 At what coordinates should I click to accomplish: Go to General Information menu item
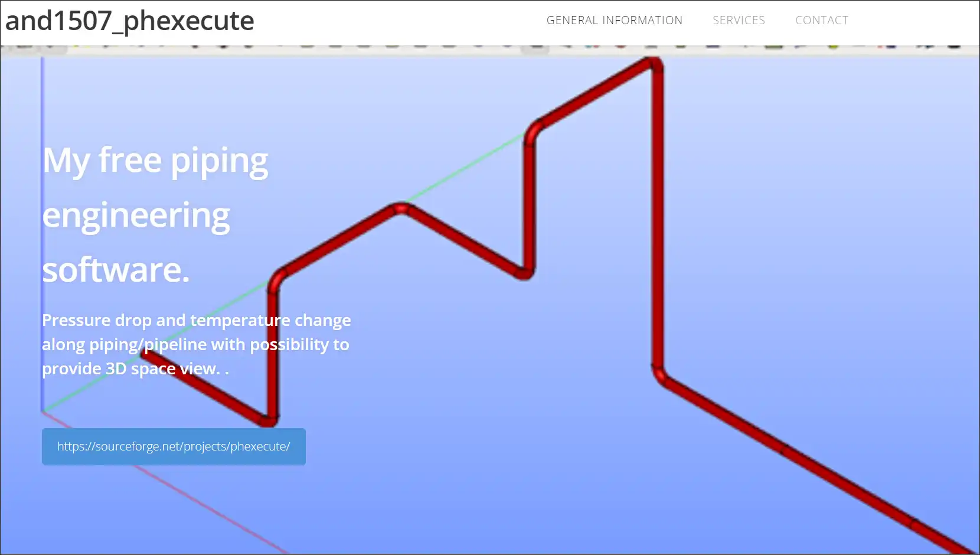click(x=615, y=20)
